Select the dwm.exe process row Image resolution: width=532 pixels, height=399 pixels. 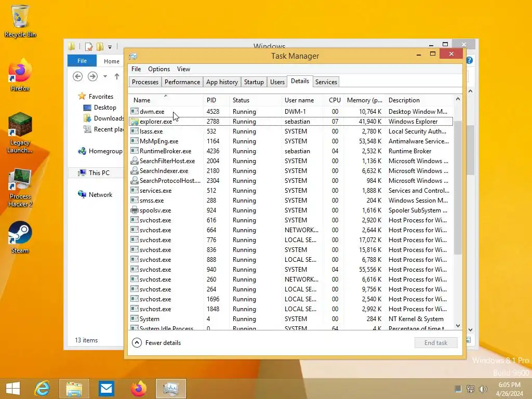pyautogui.click(x=291, y=111)
